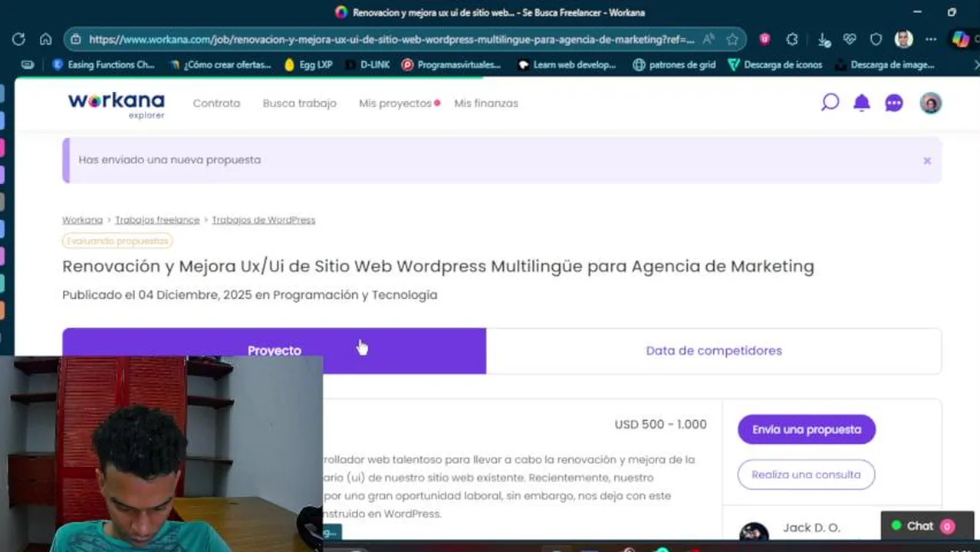Viewport: 980px width, 552px height.
Task: Open the browser essentials heart icon
Action: pyautogui.click(x=849, y=39)
